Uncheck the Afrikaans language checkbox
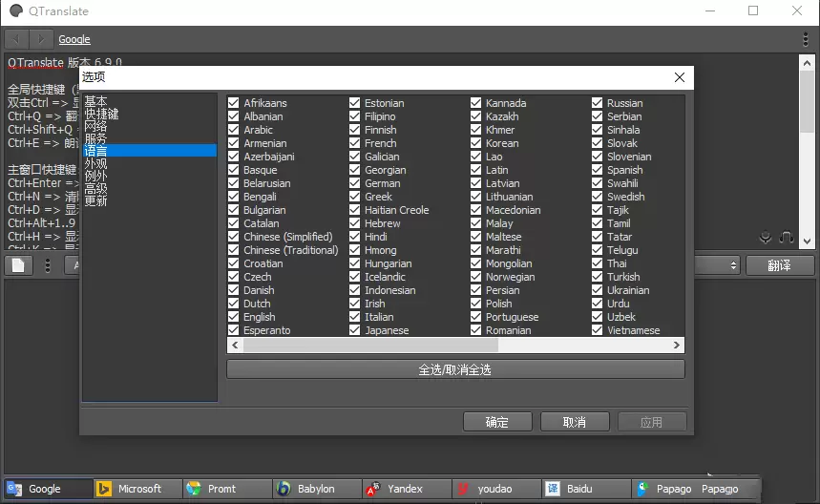This screenshot has height=504, width=820. tap(233, 102)
